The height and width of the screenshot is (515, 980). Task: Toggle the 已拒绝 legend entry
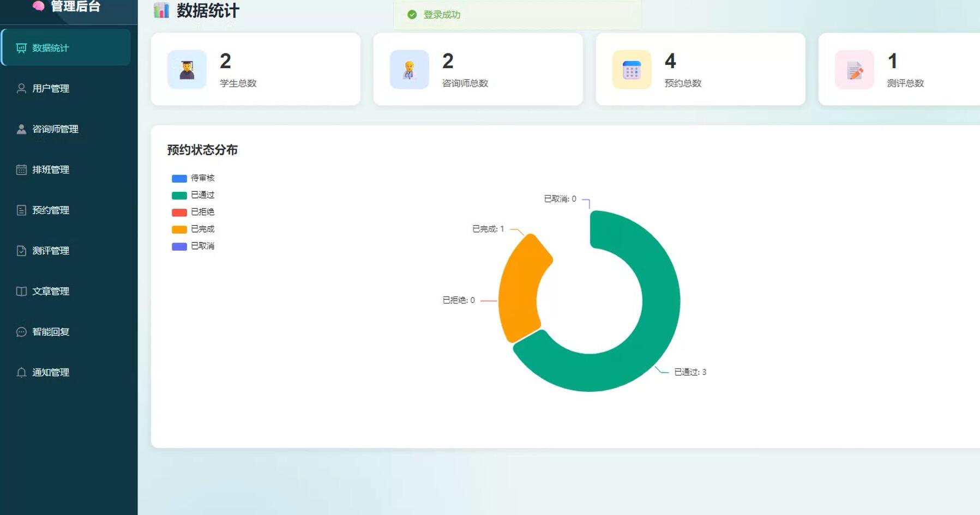pyautogui.click(x=193, y=212)
